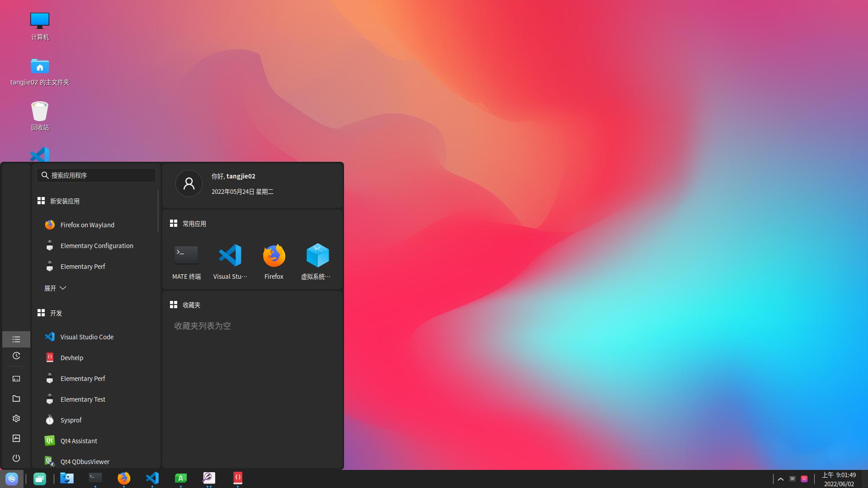Click the system monitor icon in sidebar
Screen dimensions: 868x488
(x=16, y=438)
